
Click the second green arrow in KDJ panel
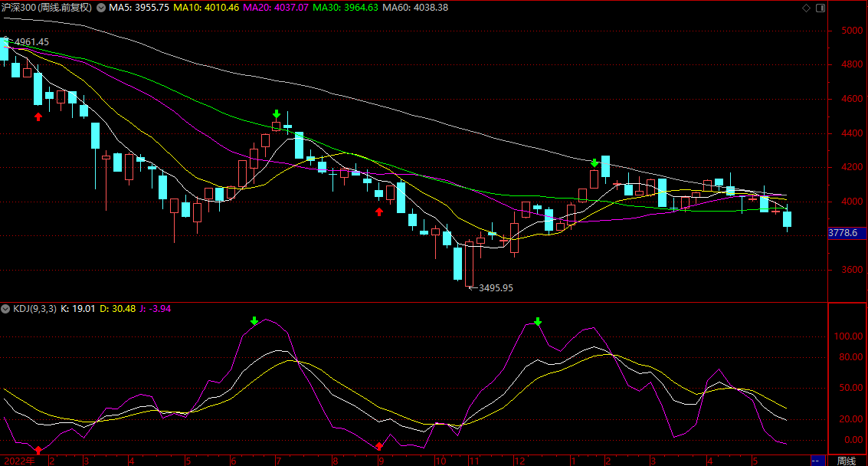[538, 321]
